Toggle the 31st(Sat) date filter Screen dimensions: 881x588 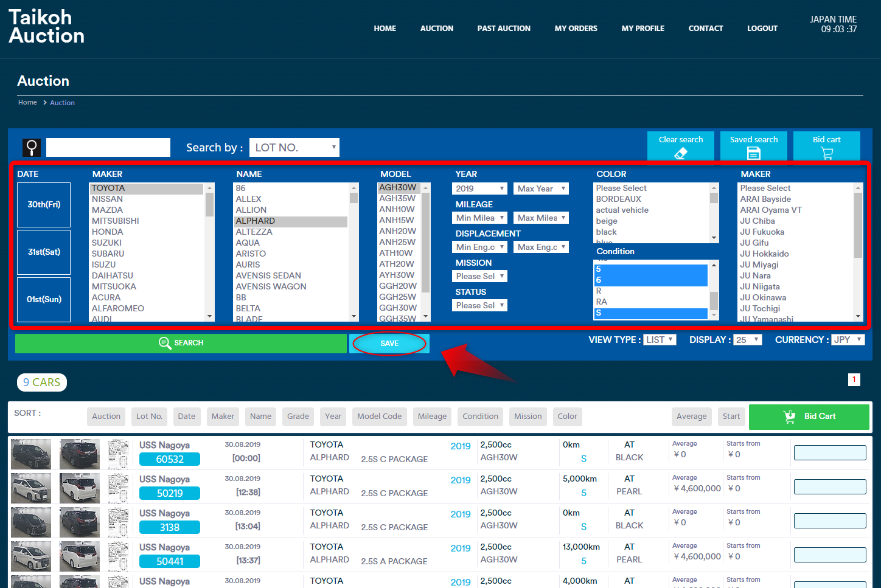click(x=44, y=252)
